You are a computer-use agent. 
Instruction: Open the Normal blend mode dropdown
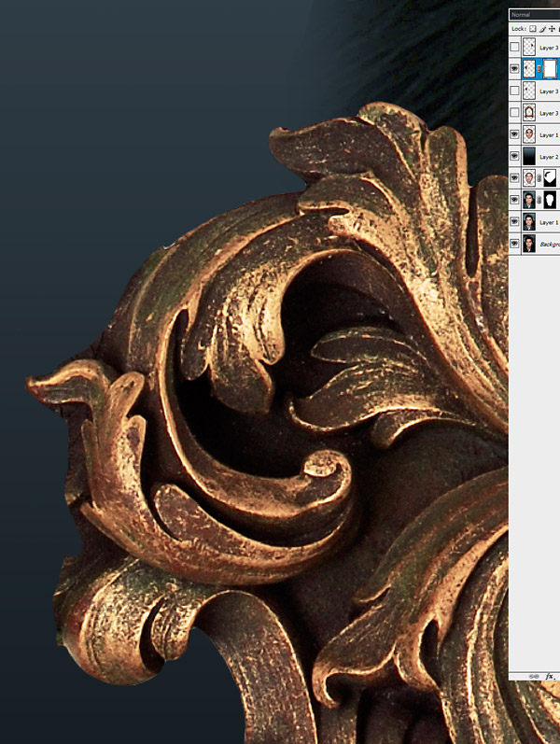(x=535, y=15)
